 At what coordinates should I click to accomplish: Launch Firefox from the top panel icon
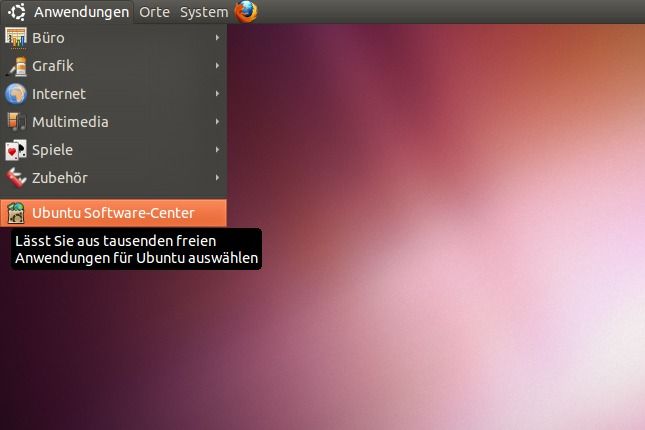(246, 12)
